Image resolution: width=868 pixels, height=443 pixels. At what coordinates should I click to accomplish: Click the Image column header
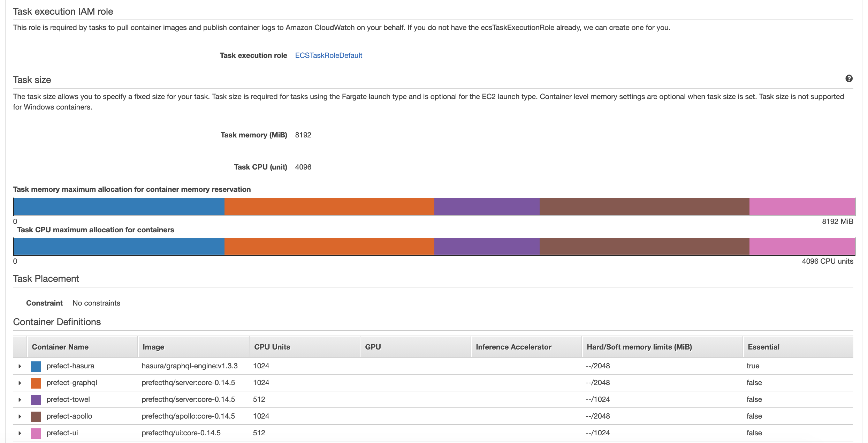point(153,347)
